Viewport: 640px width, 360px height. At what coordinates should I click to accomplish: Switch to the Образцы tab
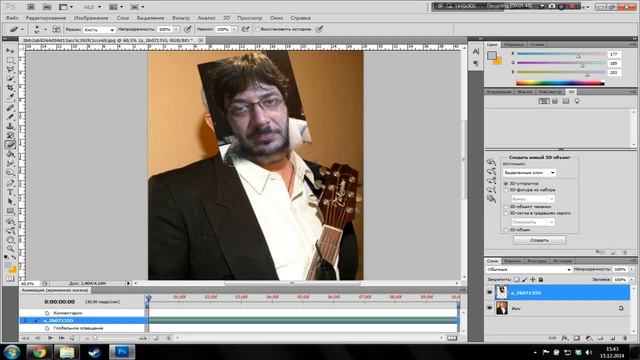(513, 44)
